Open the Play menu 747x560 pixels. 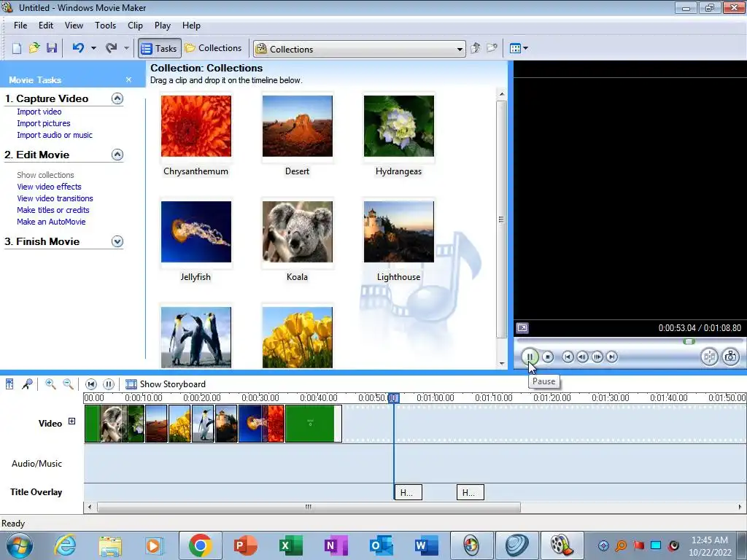163,26
